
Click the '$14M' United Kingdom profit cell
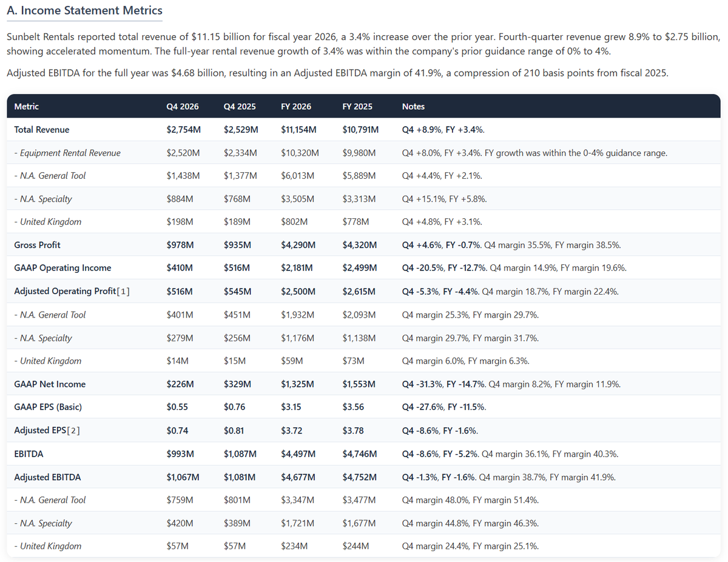click(x=177, y=361)
